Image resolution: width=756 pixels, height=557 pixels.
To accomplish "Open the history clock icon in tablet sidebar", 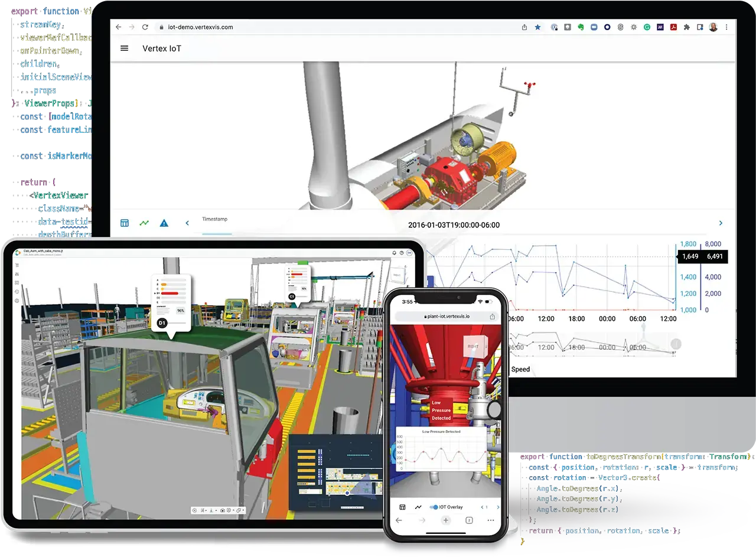I will (17, 292).
